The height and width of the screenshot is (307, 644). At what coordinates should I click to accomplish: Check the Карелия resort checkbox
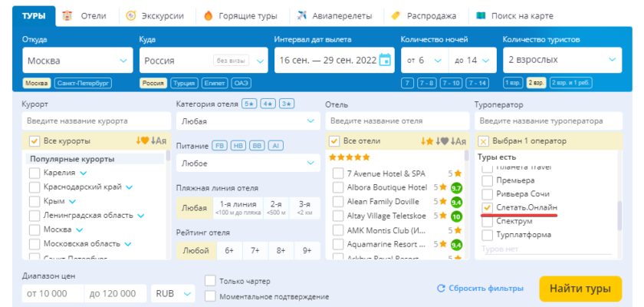(34, 173)
